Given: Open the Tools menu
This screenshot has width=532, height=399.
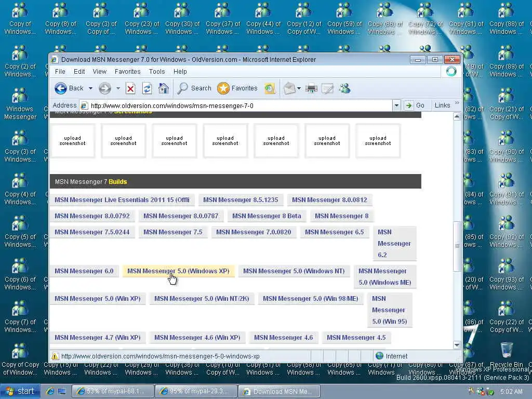Looking at the screenshot, I should tap(157, 72).
